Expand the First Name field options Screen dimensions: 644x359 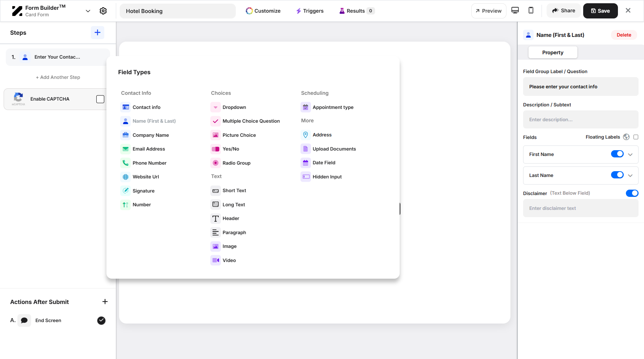[x=630, y=155]
